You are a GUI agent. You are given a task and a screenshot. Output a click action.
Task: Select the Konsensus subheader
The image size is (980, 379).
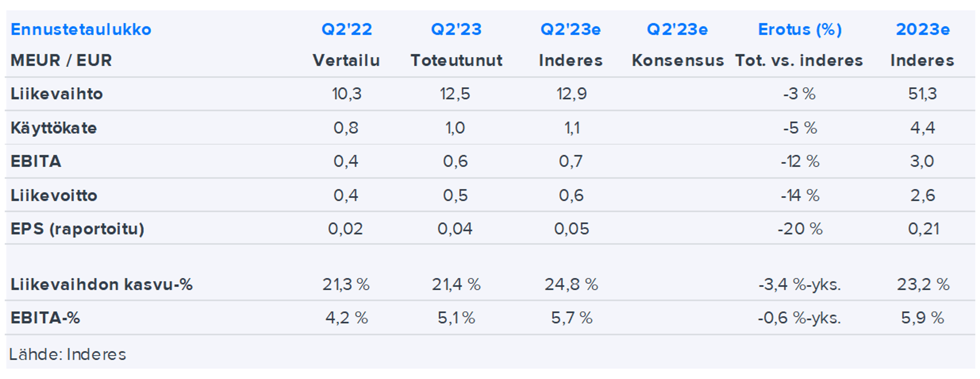tap(678, 60)
